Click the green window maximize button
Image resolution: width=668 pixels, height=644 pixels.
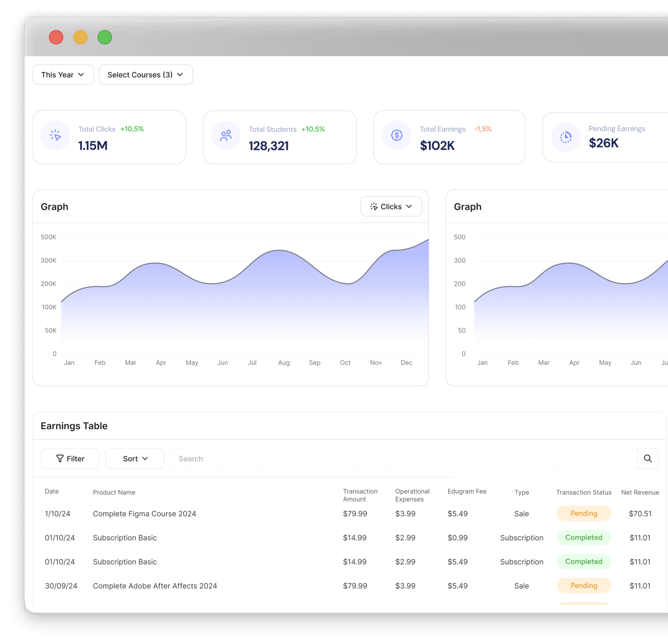pos(105,38)
